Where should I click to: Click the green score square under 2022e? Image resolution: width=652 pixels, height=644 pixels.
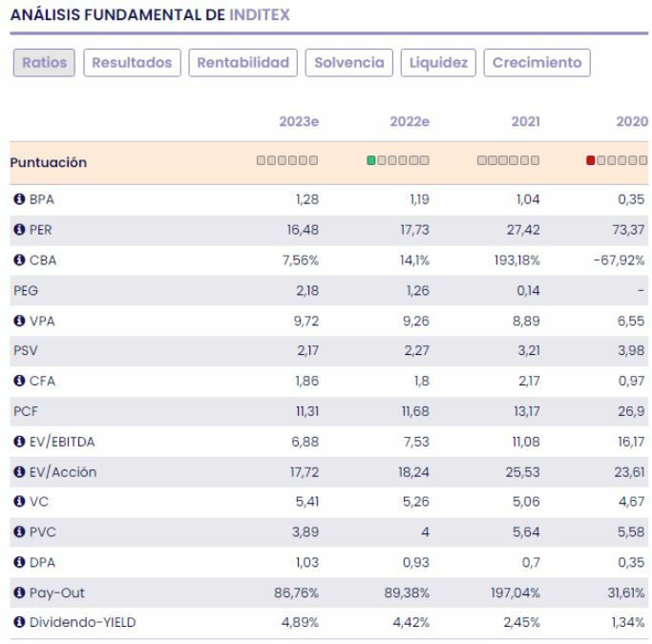tap(371, 160)
